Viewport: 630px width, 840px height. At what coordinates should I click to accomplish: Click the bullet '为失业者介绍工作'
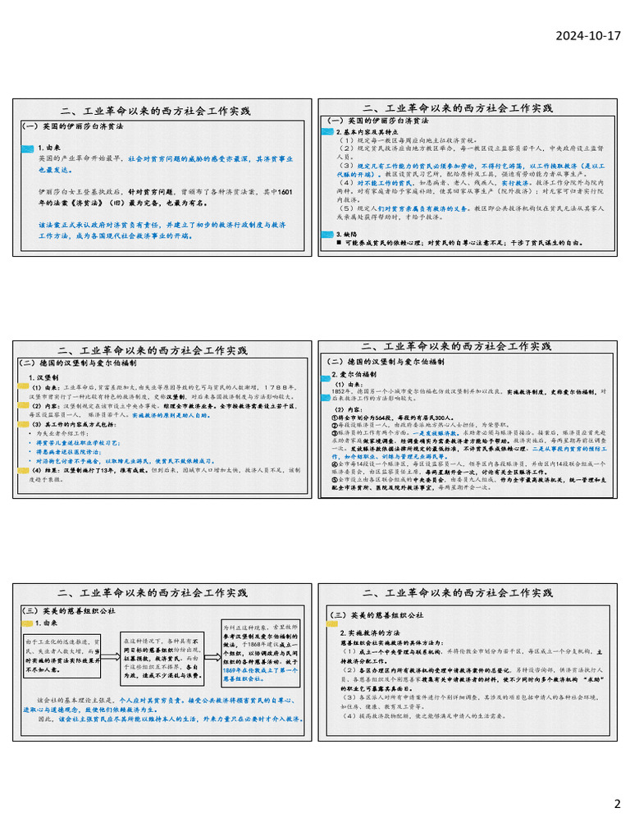(x=62, y=433)
